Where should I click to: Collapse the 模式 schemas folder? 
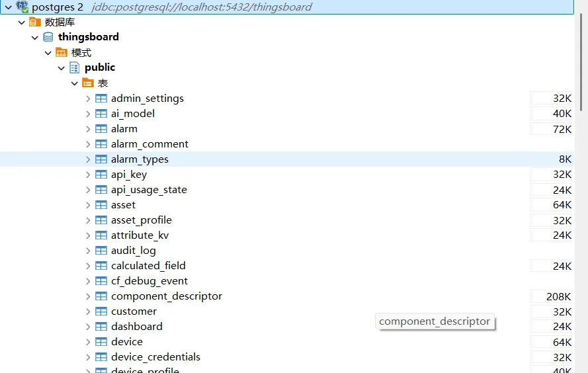(x=48, y=53)
